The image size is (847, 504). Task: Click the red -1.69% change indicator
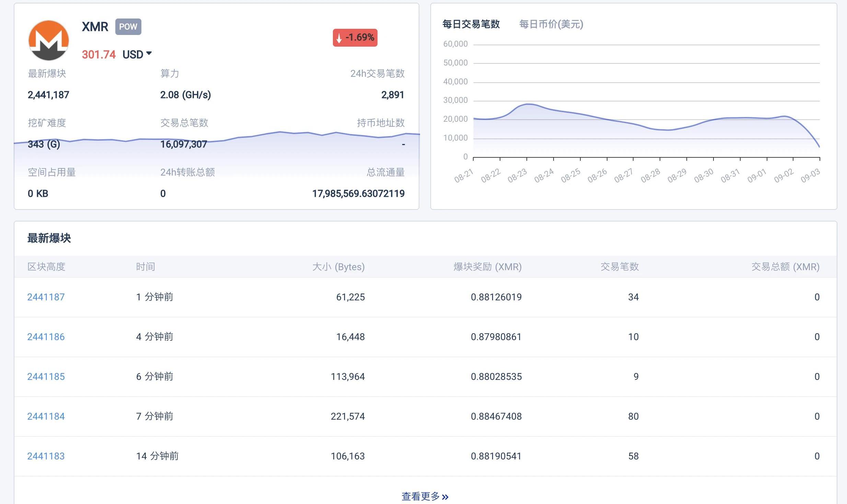(x=355, y=38)
